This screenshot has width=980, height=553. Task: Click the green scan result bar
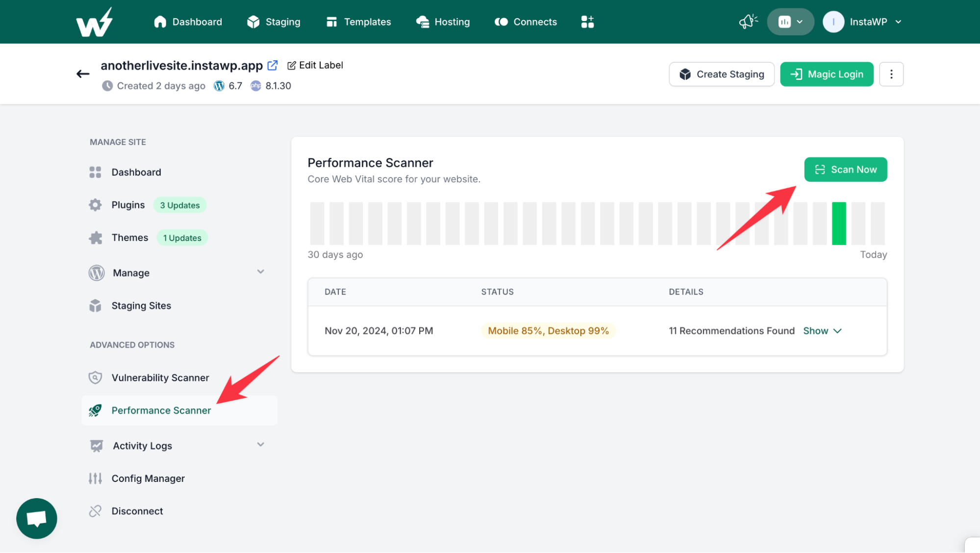tap(839, 224)
